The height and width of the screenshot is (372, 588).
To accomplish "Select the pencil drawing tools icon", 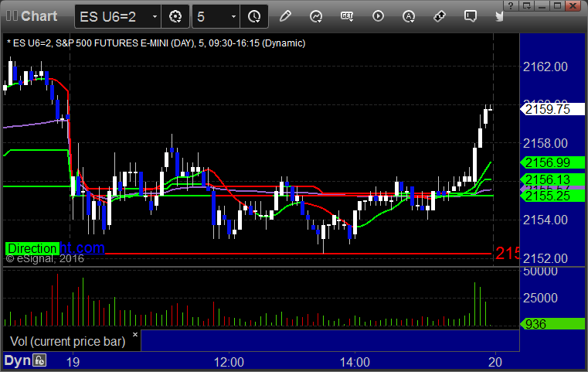I will coord(285,16).
